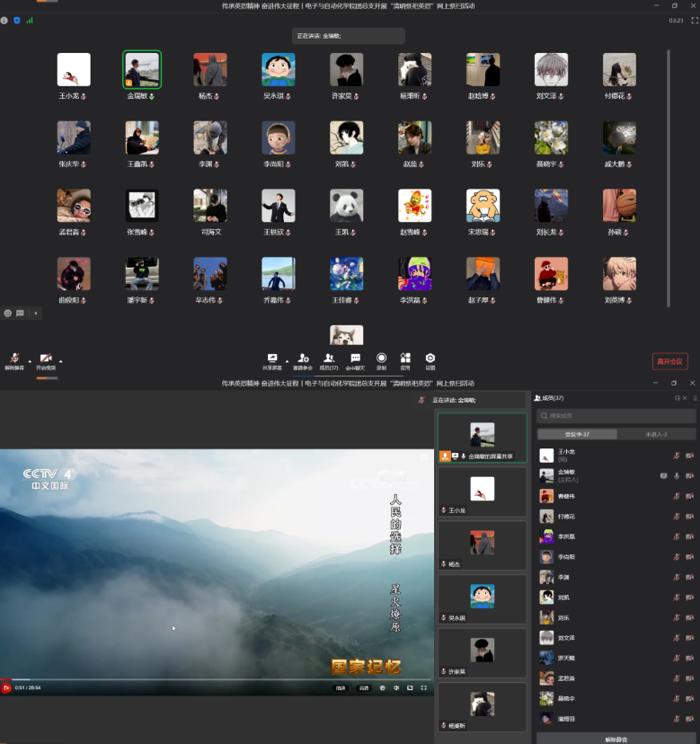Click the Share Screen (共享屏幕) icon
700x744 pixels.
tap(272, 358)
